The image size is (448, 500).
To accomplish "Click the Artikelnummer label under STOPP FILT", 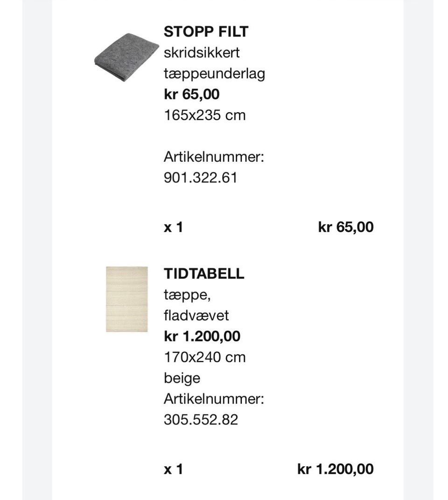I will pos(214,157).
